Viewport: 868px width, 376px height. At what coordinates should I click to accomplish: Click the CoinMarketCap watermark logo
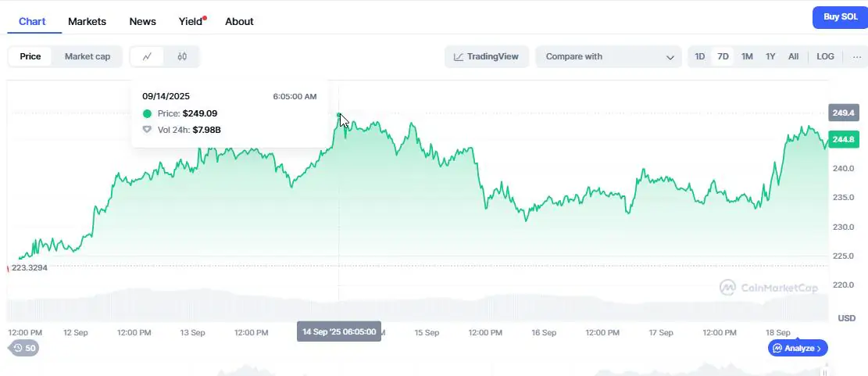pyautogui.click(x=768, y=288)
